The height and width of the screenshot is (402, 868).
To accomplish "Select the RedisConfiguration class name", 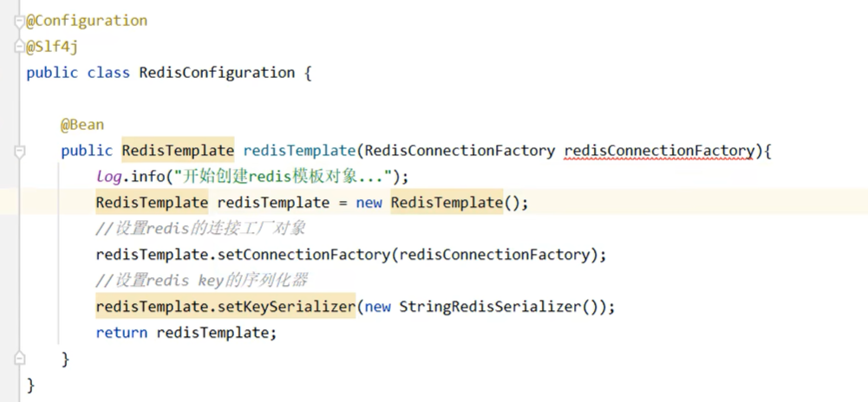I will [217, 73].
